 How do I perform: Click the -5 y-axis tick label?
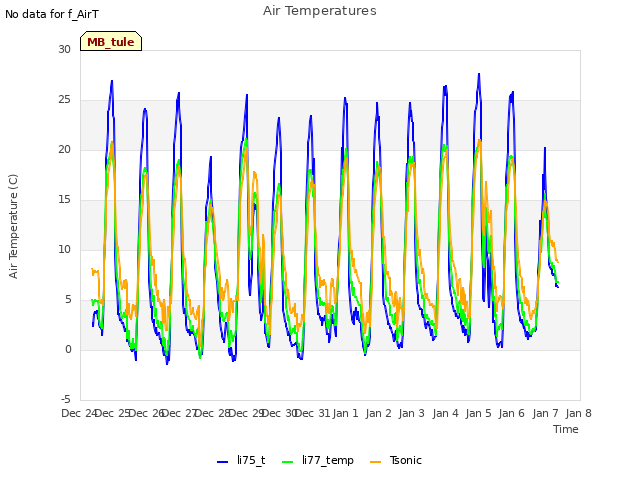click(67, 399)
